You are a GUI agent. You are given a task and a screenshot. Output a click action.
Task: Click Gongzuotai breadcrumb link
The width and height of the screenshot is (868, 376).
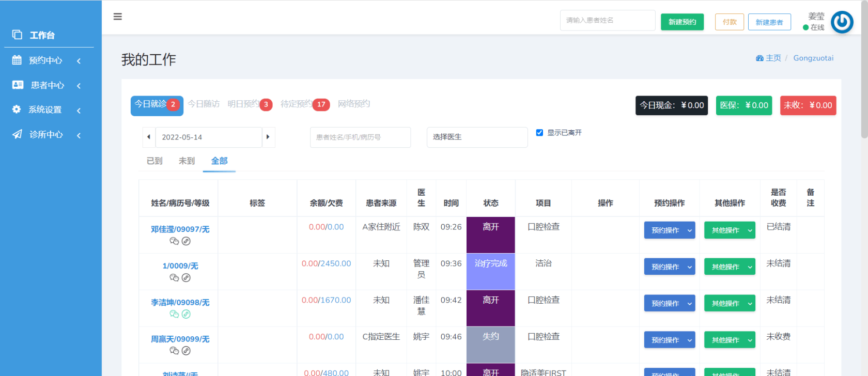[x=813, y=58]
